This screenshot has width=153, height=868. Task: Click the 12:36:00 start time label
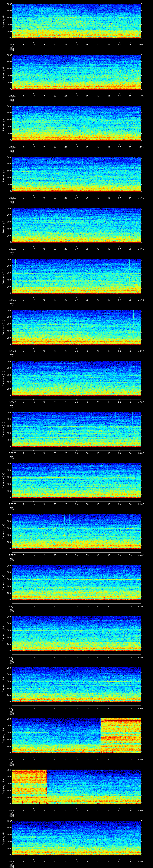12,402
